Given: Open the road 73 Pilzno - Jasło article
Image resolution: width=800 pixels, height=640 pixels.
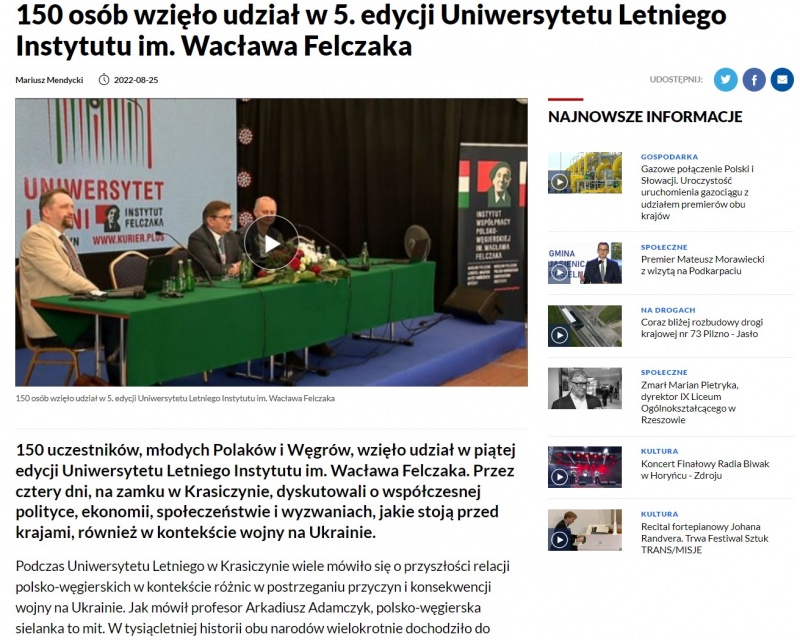Looking at the screenshot, I should [702, 328].
